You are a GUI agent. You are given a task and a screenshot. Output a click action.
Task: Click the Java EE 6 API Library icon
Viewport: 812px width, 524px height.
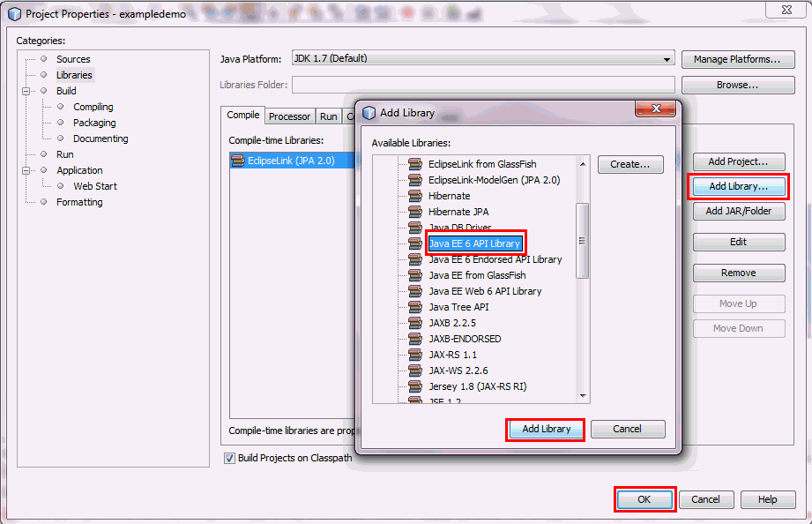click(414, 243)
